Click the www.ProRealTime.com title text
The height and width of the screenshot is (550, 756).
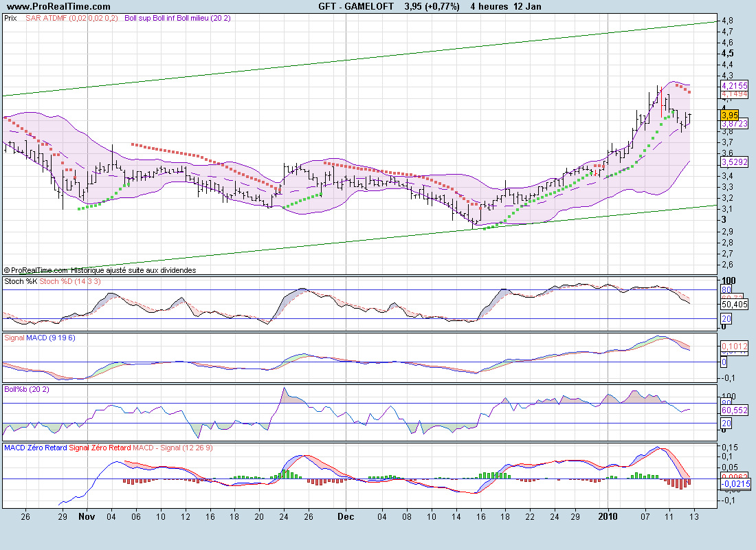(58, 7)
